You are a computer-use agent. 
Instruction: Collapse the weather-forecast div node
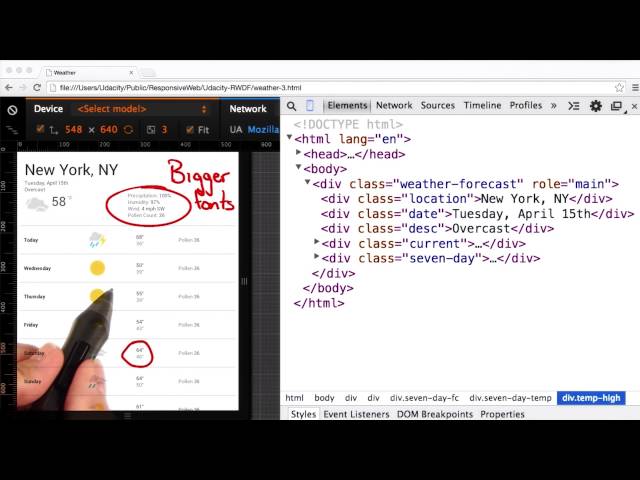(307, 182)
